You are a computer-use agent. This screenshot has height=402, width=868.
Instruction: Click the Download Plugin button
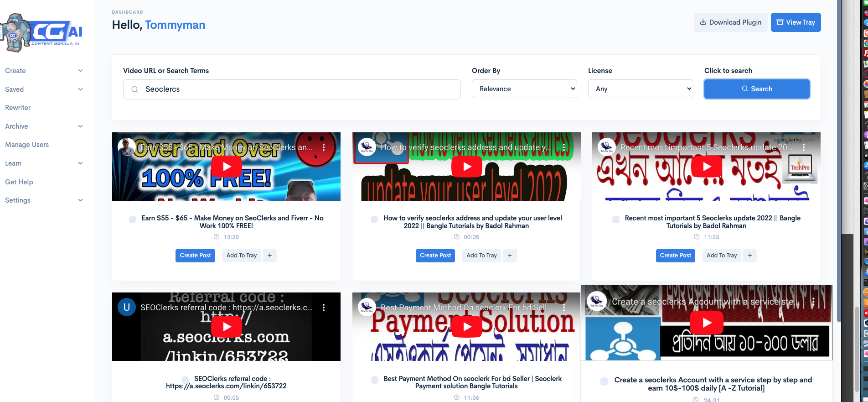730,22
